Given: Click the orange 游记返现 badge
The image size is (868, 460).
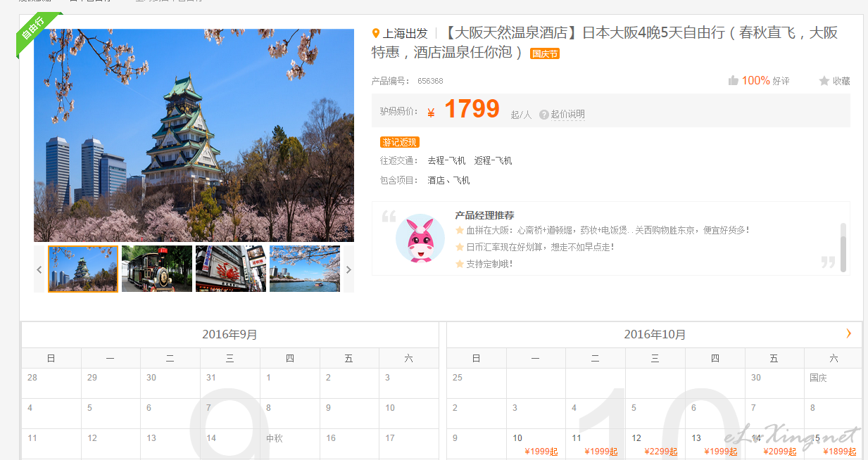Looking at the screenshot, I should 399,142.
